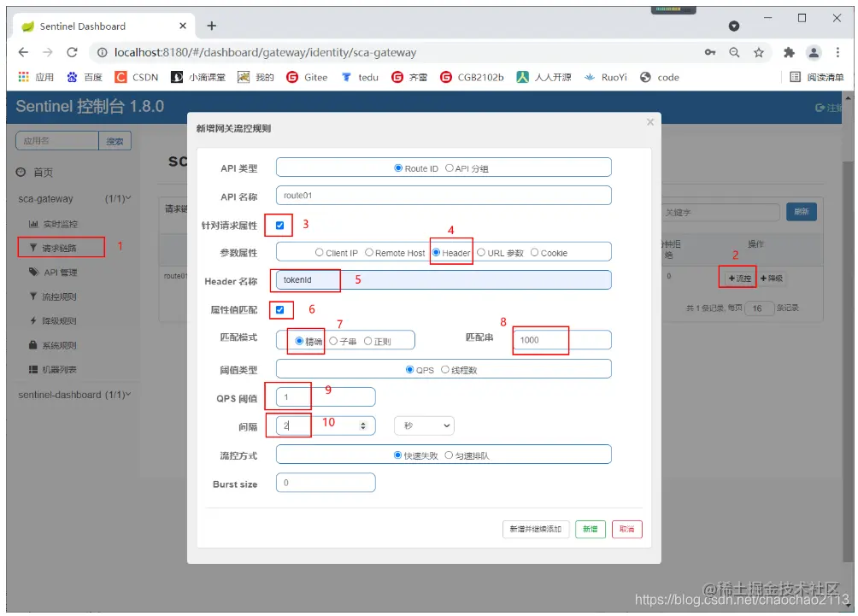Open the Chrome profile avatar
Image resolution: width=858 pixels, height=616 pixels.
(x=814, y=52)
